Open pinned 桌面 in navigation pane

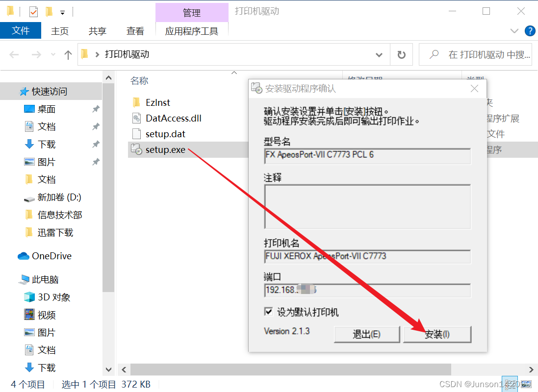pos(46,109)
